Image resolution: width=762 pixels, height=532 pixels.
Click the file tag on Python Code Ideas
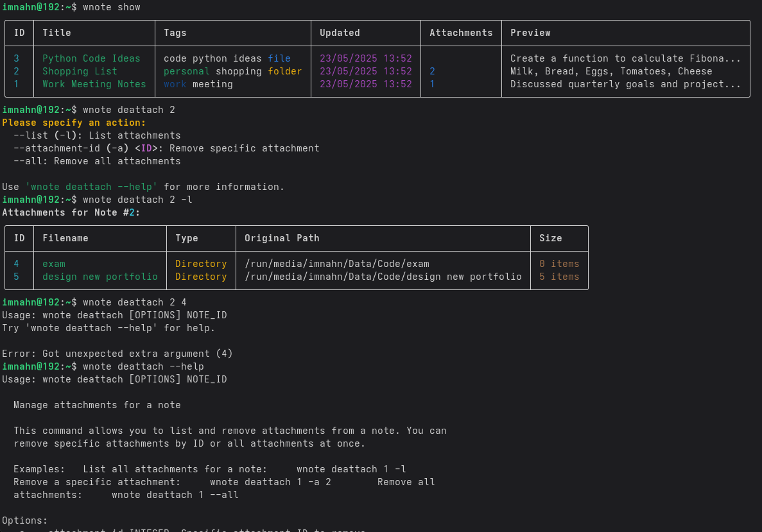[x=279, y=58]
